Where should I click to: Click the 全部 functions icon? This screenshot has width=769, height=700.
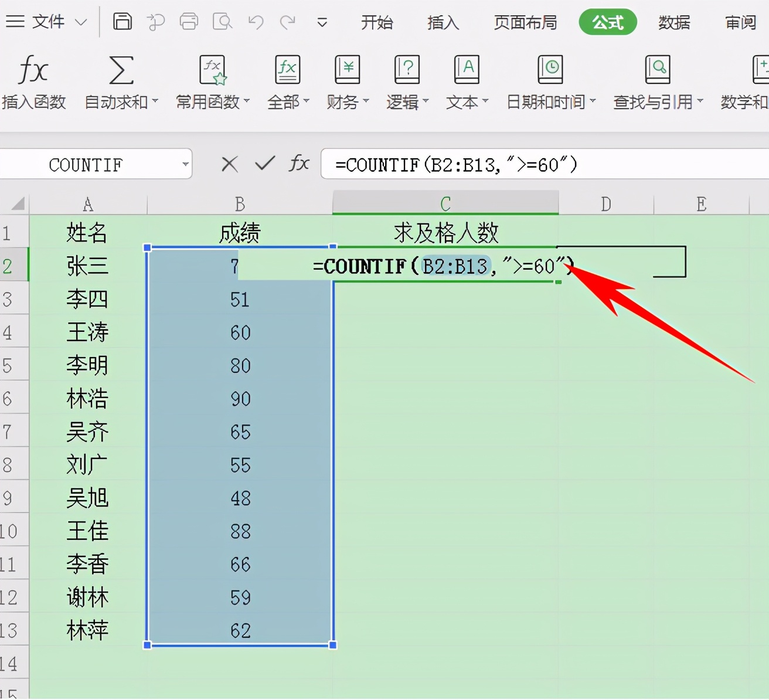coord(288,70)
